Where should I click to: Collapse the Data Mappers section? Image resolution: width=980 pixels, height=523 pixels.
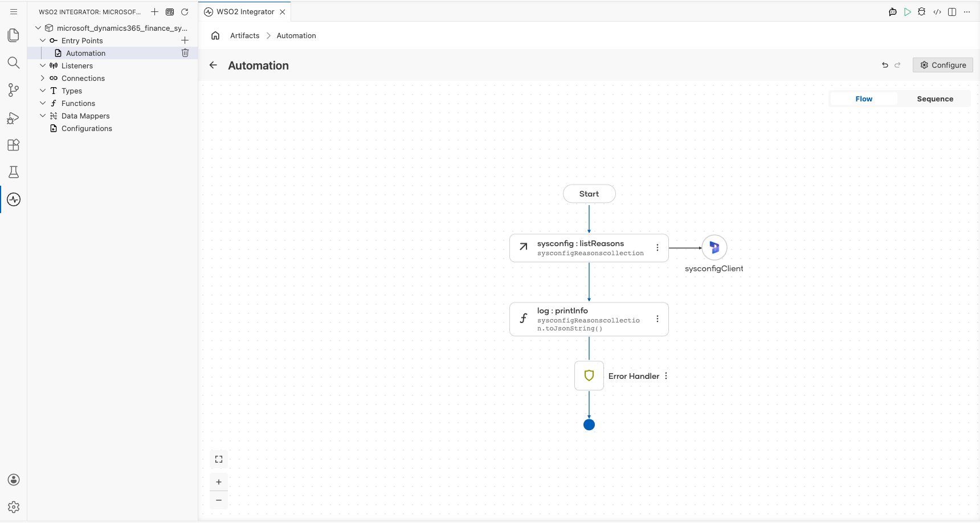pos(43,116)
